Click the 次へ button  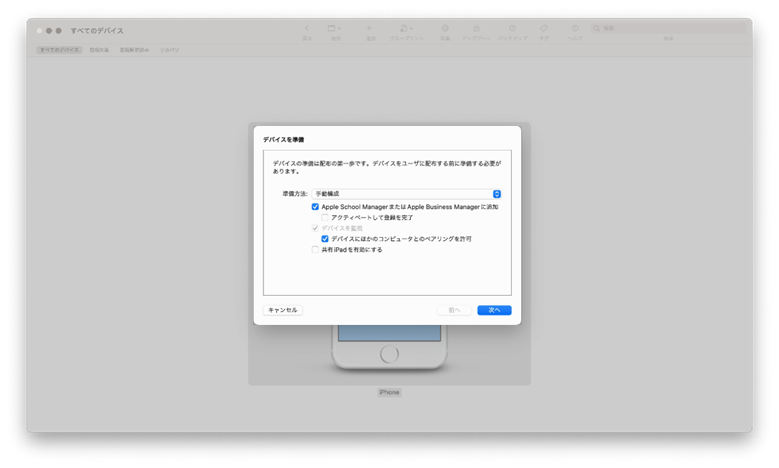click(494, 310)
